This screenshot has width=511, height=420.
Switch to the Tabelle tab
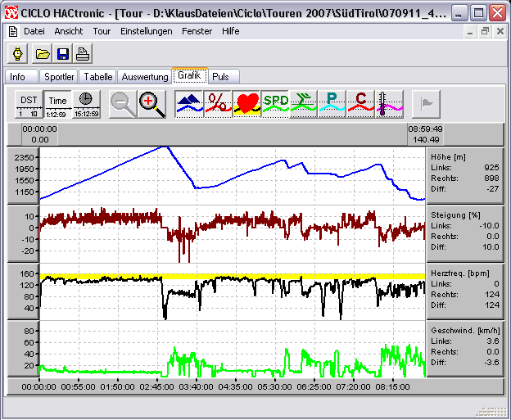click(97, 77)
